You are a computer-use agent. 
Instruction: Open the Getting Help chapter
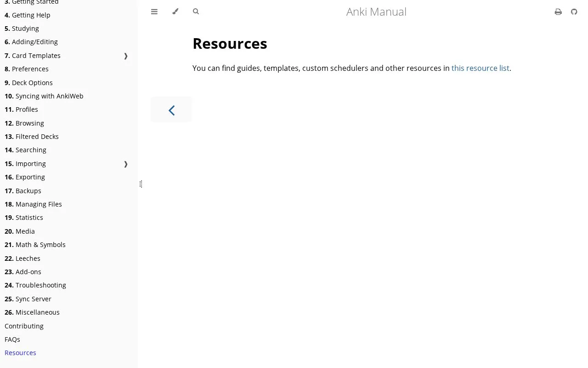pyautogui.click(x=28, y=15)
